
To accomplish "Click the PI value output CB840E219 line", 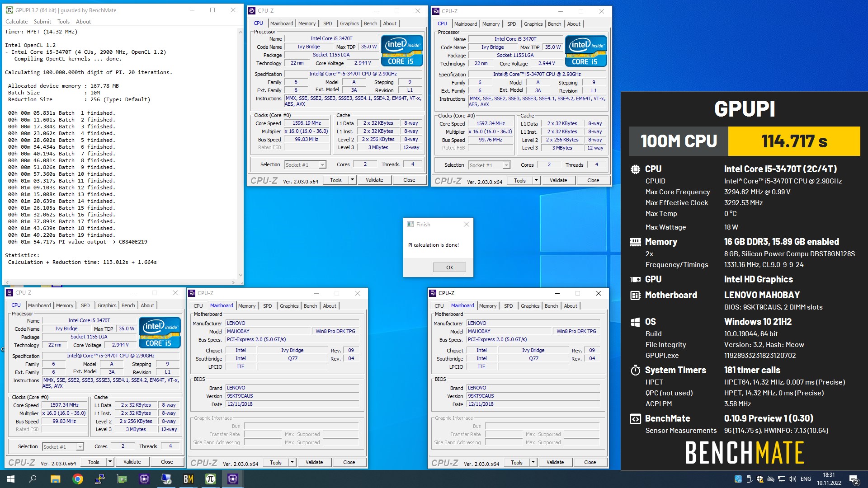I will click(x=77, y=242).
